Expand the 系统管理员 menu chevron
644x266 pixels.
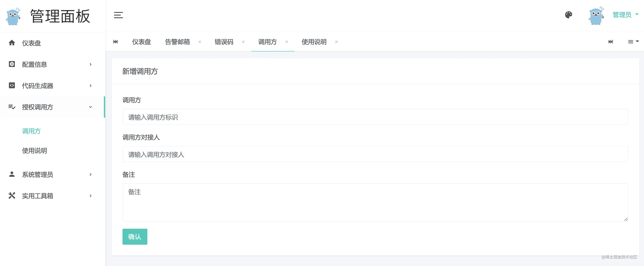coord(91,175)
